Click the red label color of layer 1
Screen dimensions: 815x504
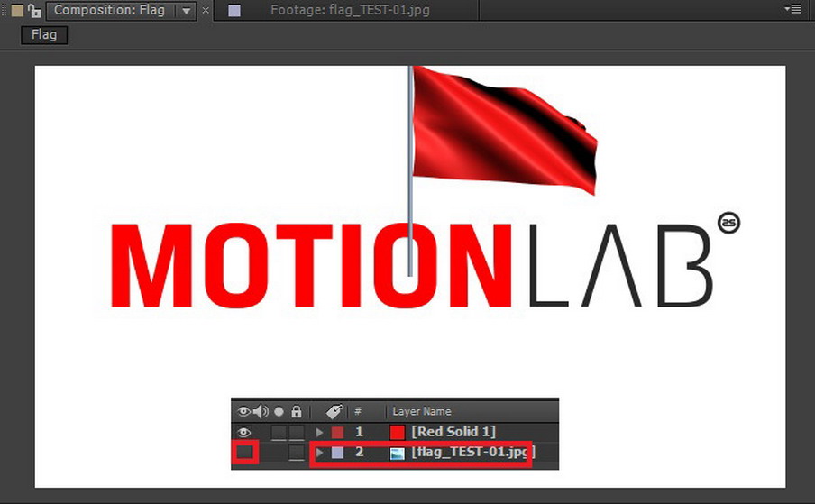click(338, 432)
